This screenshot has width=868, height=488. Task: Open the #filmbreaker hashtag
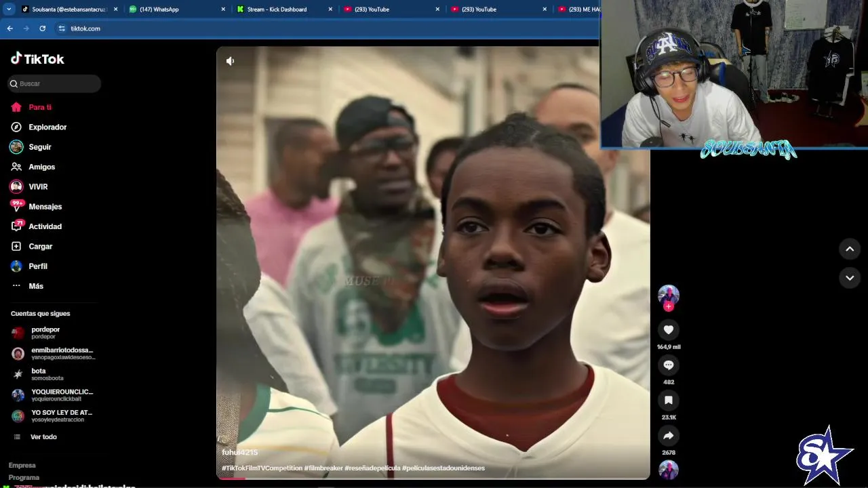click(323, 468)
